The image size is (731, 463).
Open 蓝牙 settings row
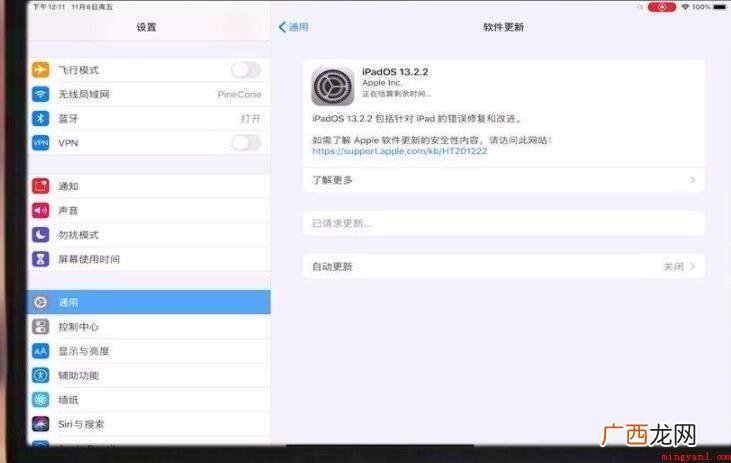149,118
